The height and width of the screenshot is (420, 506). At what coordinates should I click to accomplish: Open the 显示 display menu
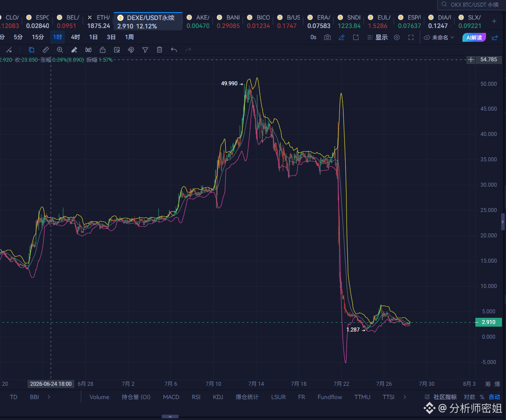click(377, 37)
